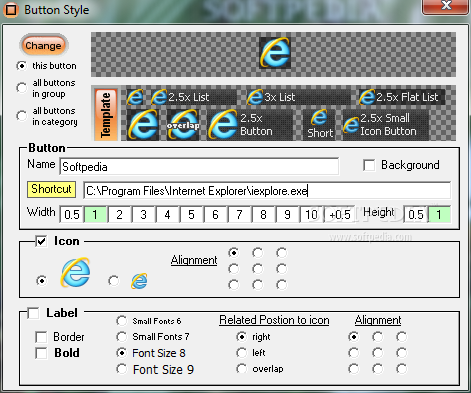Screen dimensions: 471x393
Task: Click the small IE icon in Icon section
Action: click(x=139, y=281)
